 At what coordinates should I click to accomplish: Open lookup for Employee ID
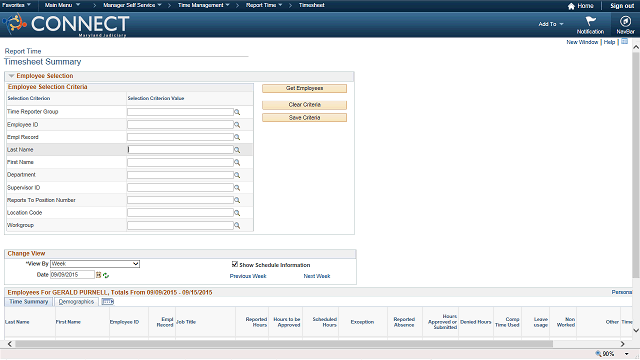237,125
